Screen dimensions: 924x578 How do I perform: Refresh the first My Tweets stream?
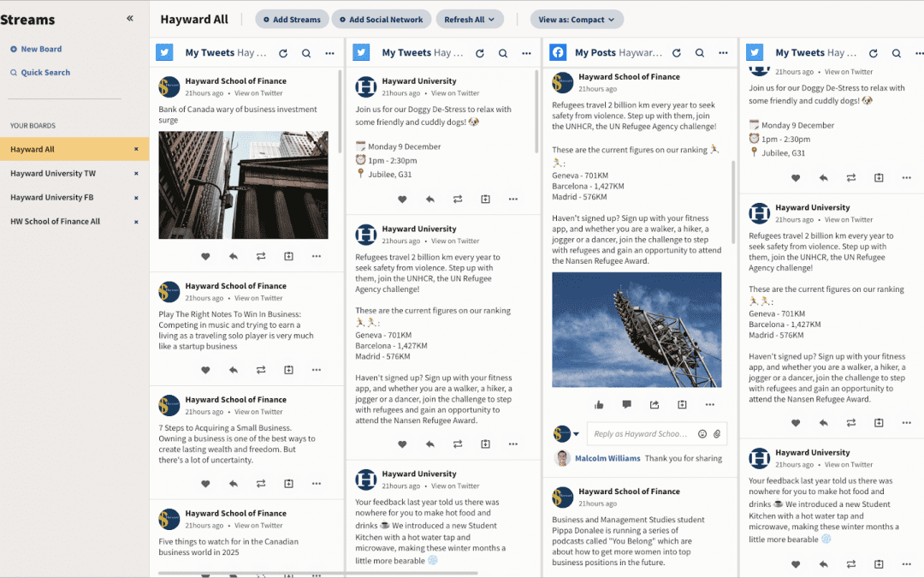pos(283,53)
